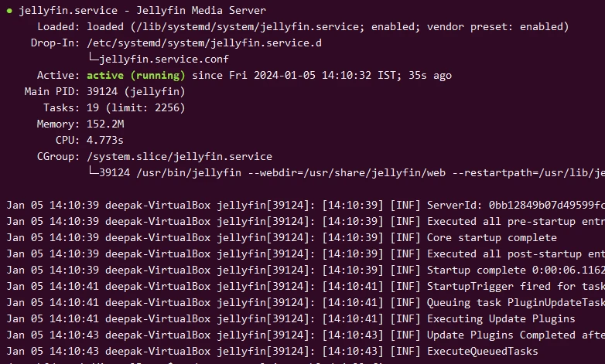Click the /etc/systemd/system/jellyfin.service.d drop-in path
Image resolution: width=605 pixels, height=364 pixels.
[204, 43]
